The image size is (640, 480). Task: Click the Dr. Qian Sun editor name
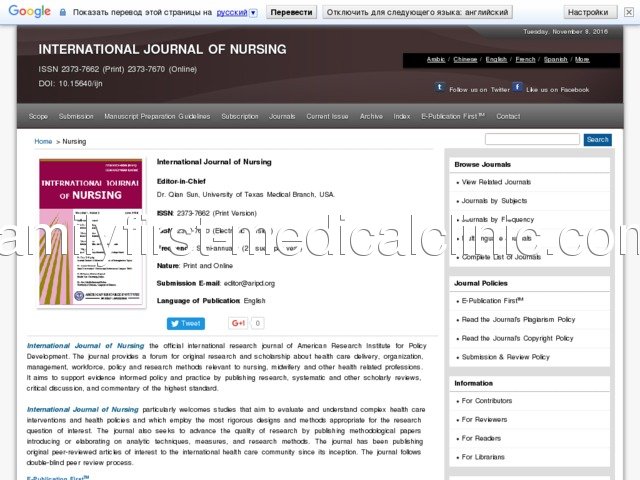pos(178,195)
